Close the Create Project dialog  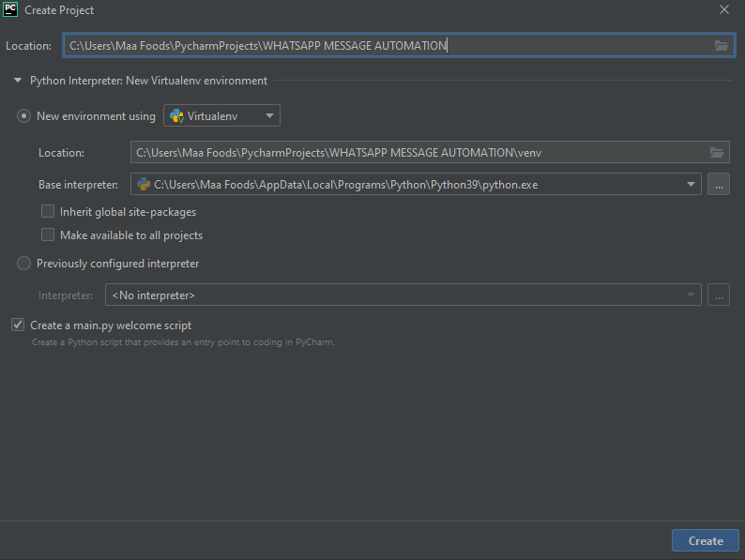tap(724, 9)
